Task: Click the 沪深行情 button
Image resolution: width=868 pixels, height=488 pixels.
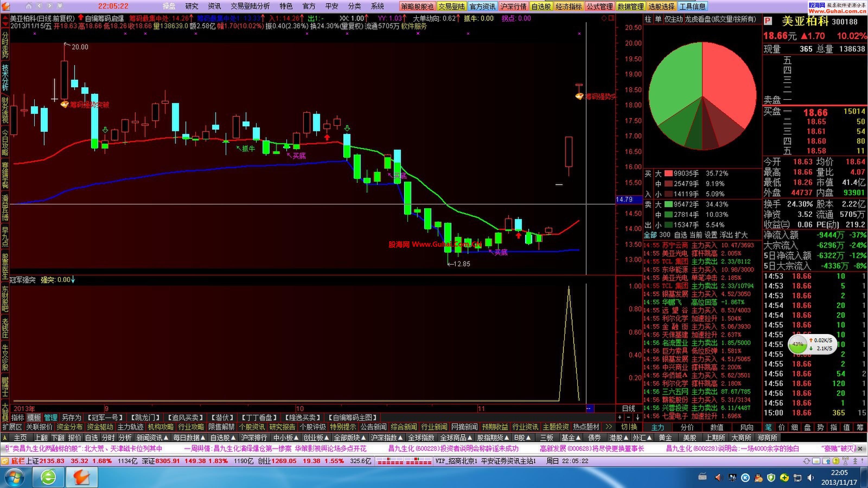Action: point(513,7)
